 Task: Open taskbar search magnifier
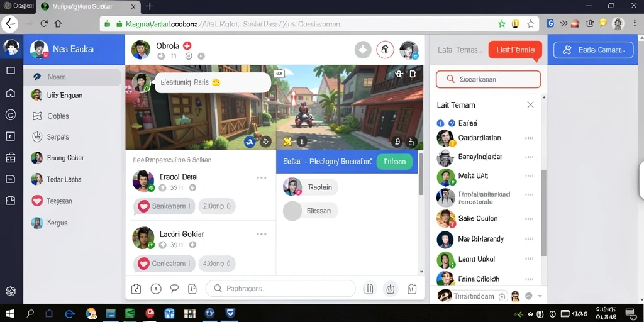(30, 314)
